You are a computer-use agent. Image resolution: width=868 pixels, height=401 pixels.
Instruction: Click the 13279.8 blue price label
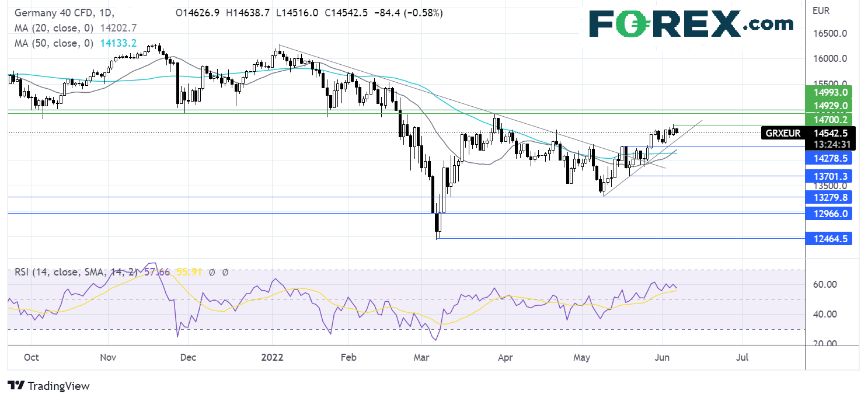(829, 197)
